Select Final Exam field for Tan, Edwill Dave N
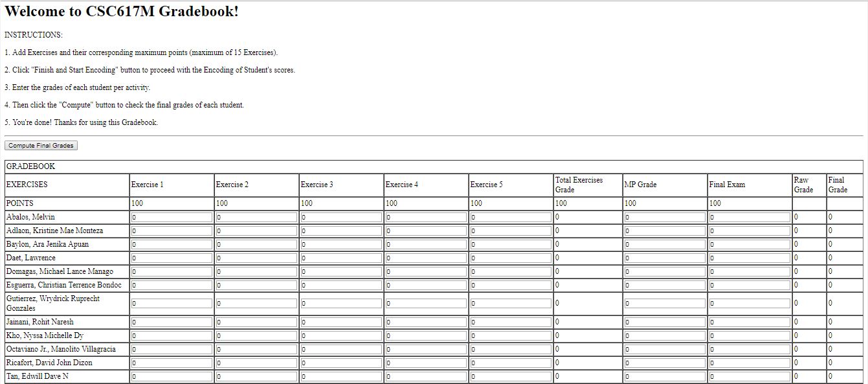This screenshot has width=868, height=384. pyautogui.click(x=750, y=377)
